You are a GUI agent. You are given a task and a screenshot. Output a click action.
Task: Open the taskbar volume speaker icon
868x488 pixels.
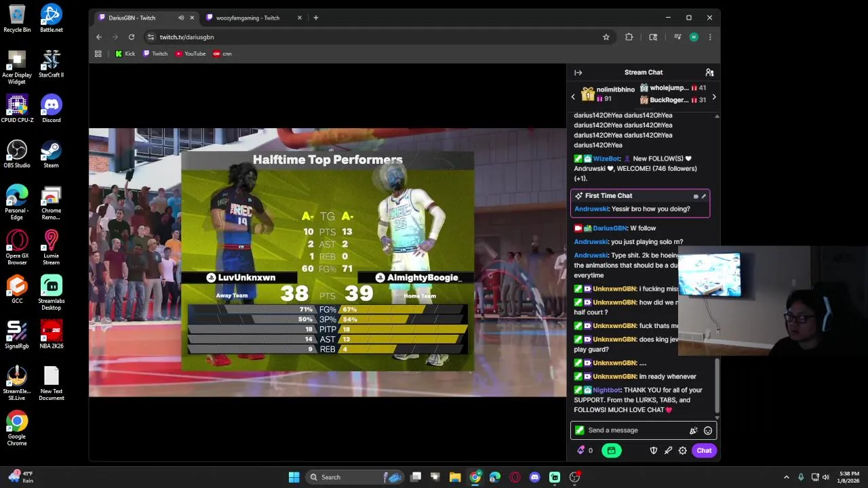click(x=826, y=477)
